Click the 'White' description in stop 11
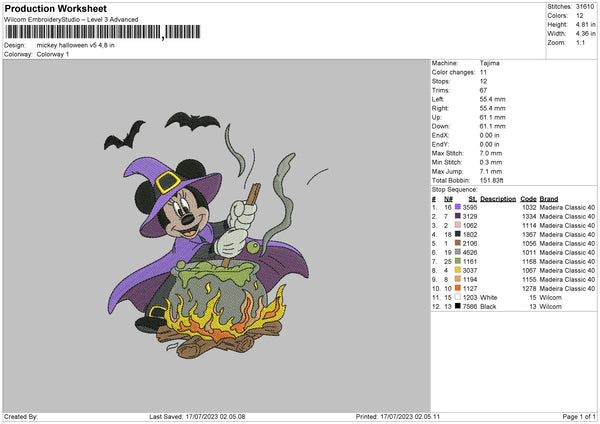This screenshot has height=424, width=600. coord(489,297)
